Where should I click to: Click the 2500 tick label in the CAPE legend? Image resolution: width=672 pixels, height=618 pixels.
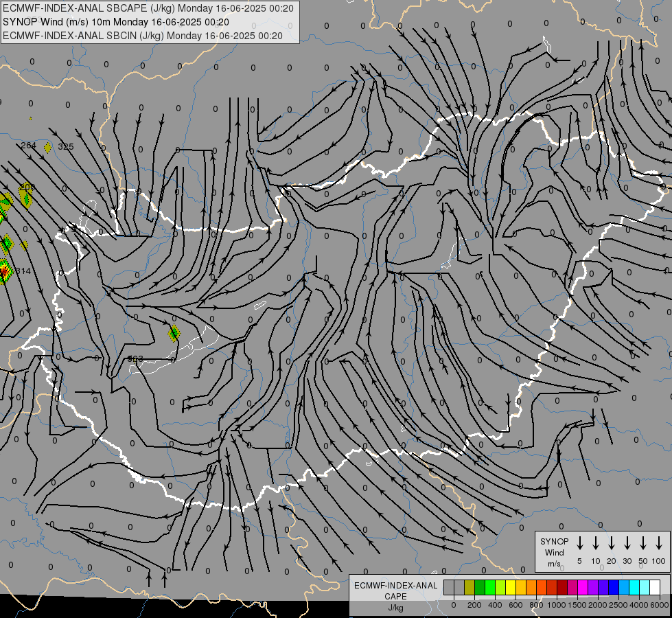coord(618,605)
